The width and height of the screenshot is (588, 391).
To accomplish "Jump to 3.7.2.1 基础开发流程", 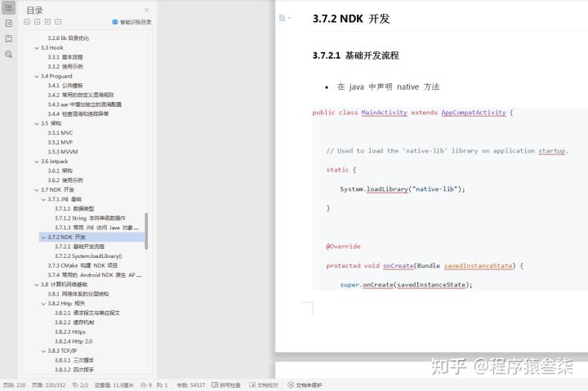I will click(x=79, y=247).
